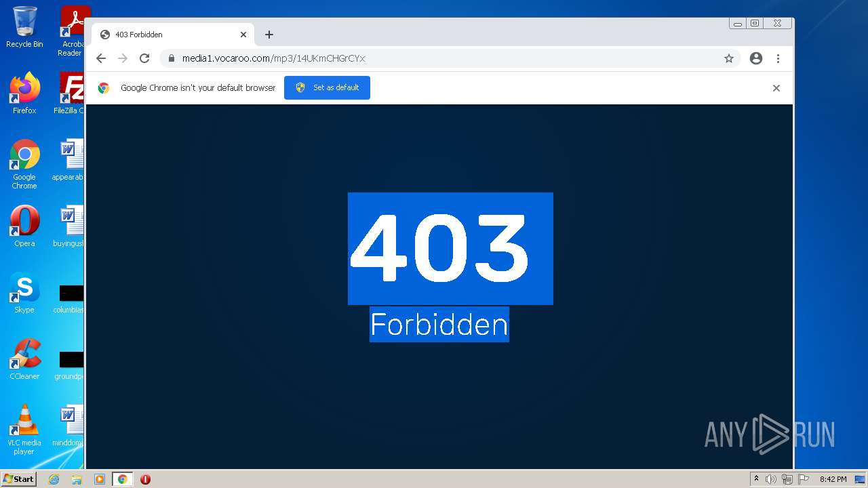Image resolution: width=868 pixels, height=488 pixels.
Task: Open Windows Media Player from taskbar
Action: pos(99,479)
